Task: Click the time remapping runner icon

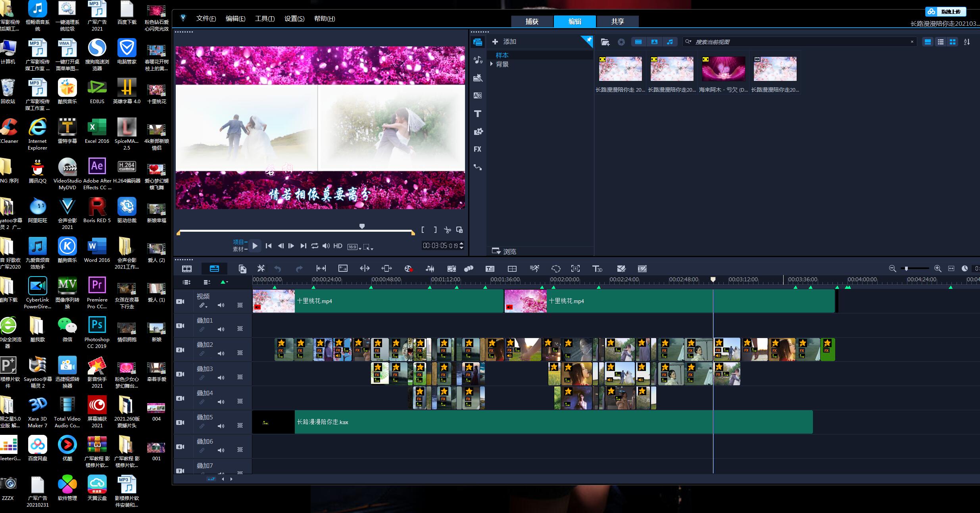Action: 534,269
